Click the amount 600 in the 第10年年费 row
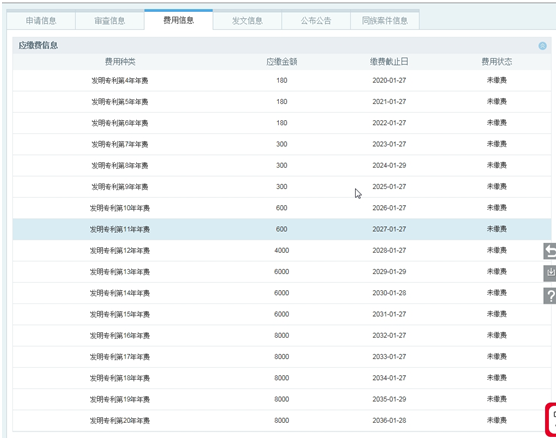Viewport: 558px width, 440px height. point(281,208)
